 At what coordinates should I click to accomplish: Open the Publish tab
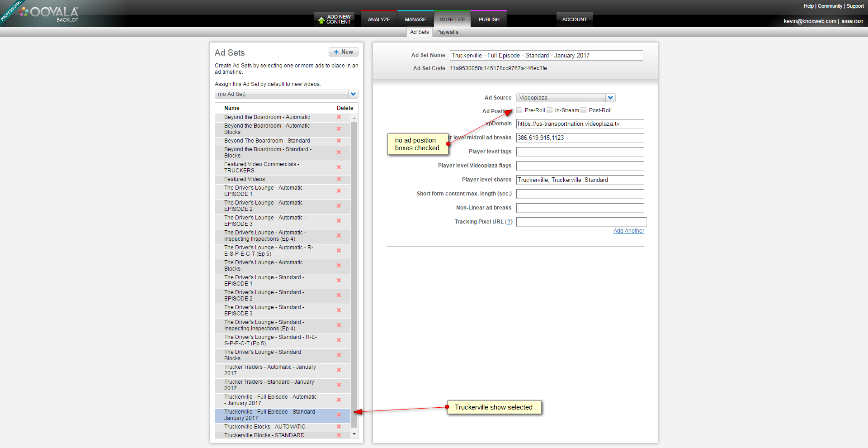pyautogui.click(x=489, y=19)
